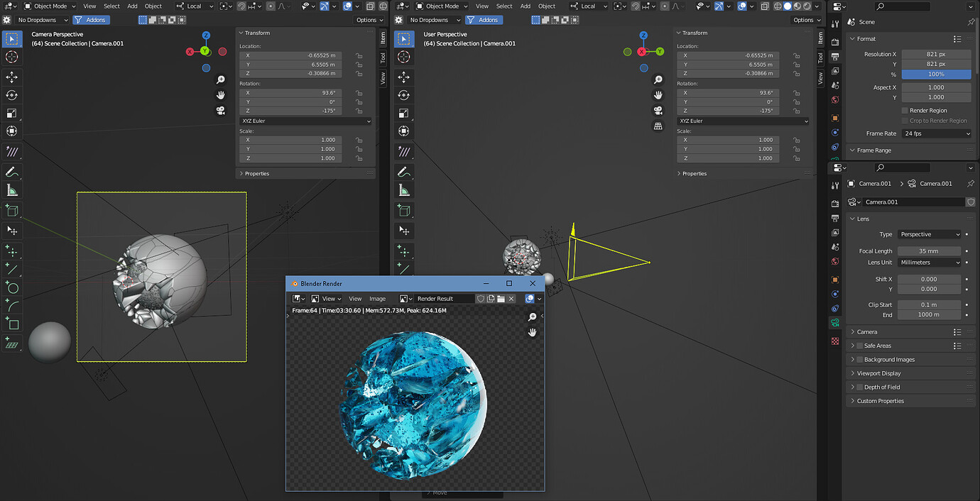Click the open image folder icon in Render window
This screenshot has width=980, height=501.
click(x=501, y=299)
